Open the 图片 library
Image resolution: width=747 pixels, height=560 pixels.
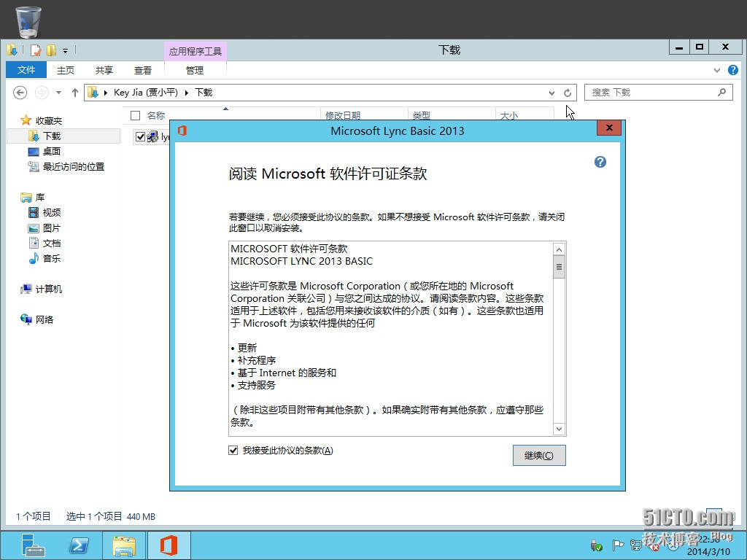52,228
